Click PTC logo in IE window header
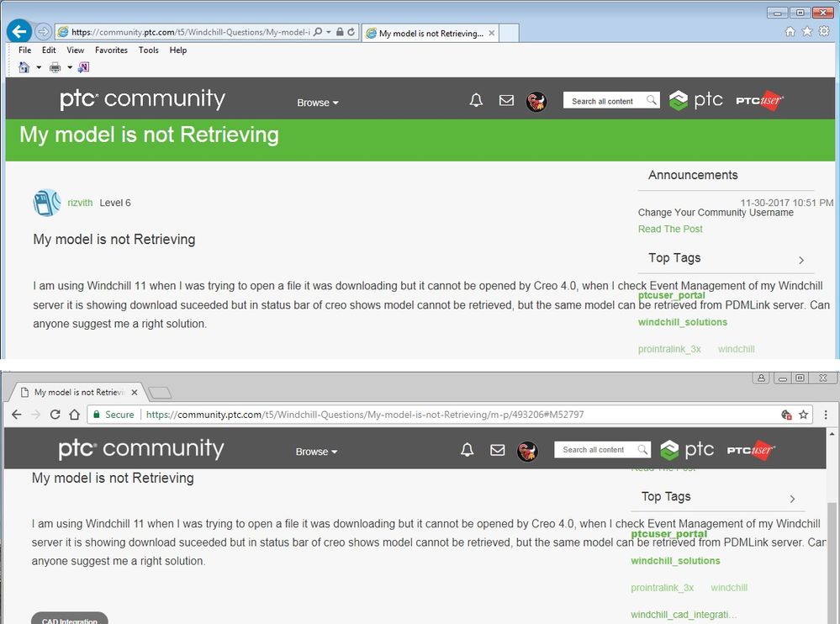The width and height of the screenshot is (840, 624). tap(696, 100)
